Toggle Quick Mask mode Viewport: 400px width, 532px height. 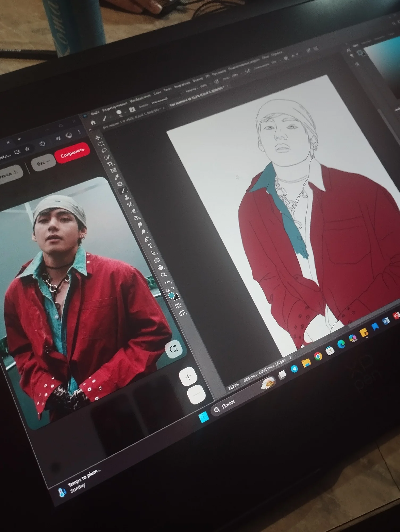pyautogui.click(x=178, y=306)
